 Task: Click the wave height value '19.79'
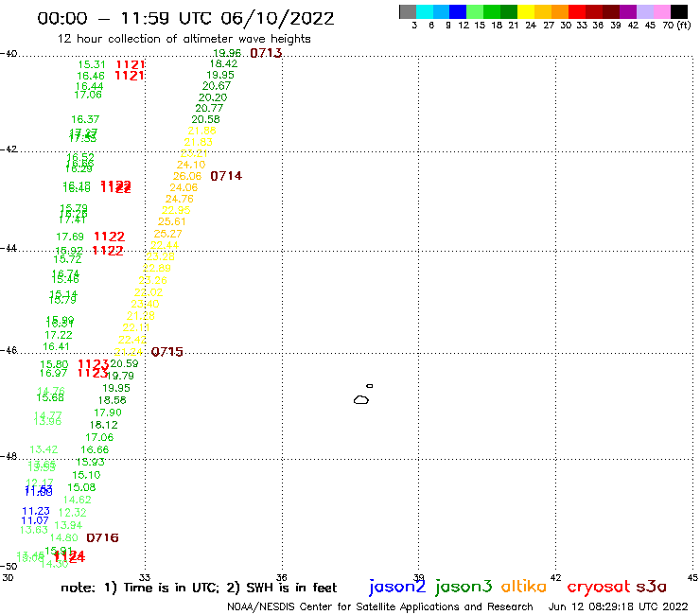tap(120, 376)
